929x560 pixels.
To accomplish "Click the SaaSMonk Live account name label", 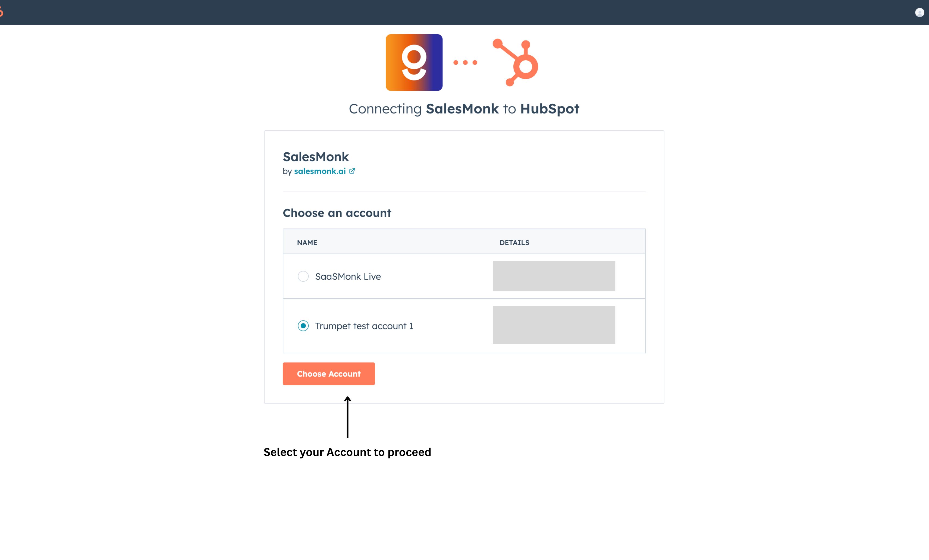I will (x=348, y=277).
